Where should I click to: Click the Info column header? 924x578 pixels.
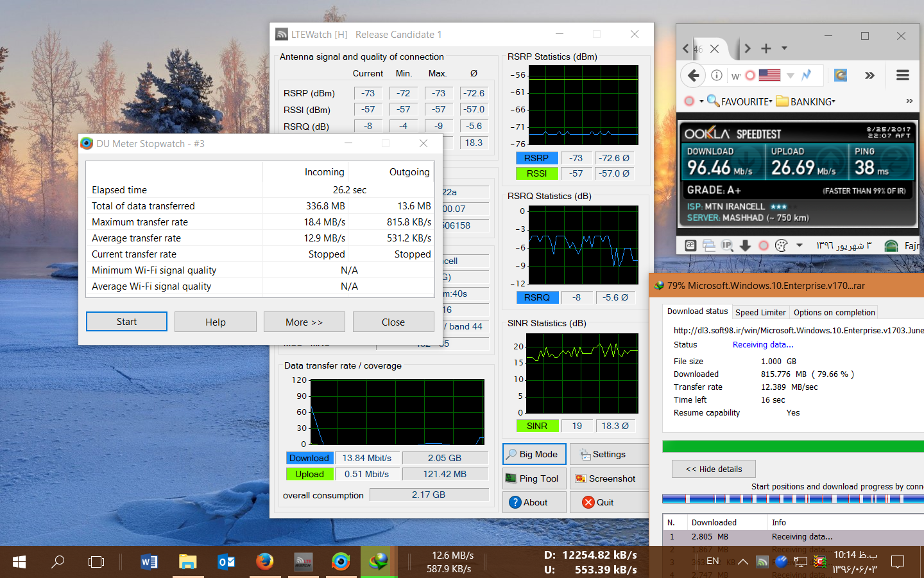tap(846, 522)
